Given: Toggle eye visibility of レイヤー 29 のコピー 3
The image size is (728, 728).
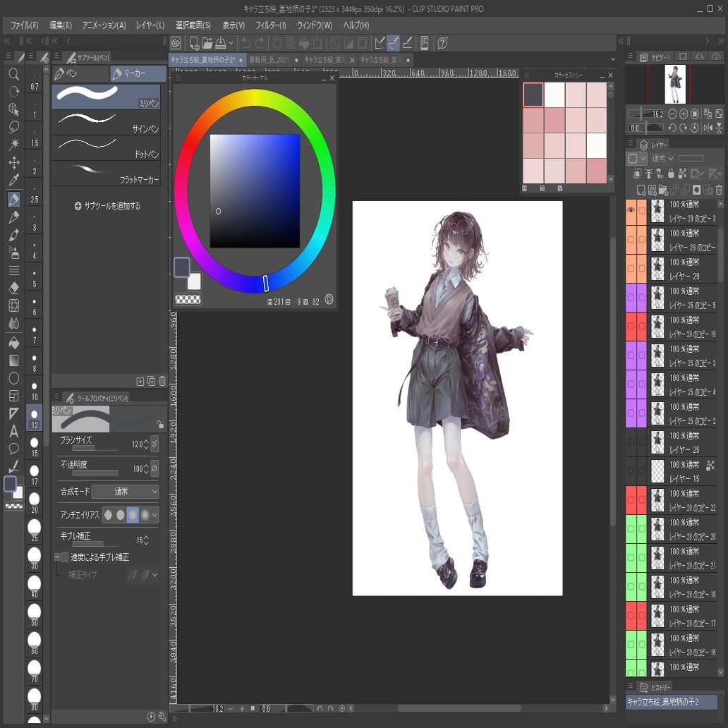Looking at the screenshot, I should pos(631,210).
